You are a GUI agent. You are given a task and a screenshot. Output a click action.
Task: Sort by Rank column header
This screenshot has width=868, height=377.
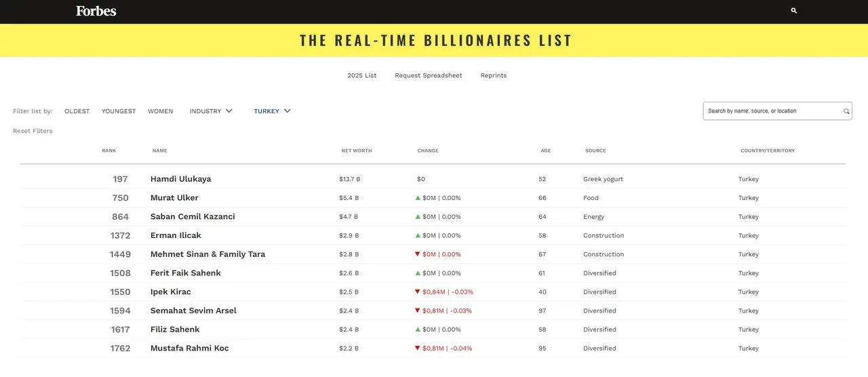[109, 151]
